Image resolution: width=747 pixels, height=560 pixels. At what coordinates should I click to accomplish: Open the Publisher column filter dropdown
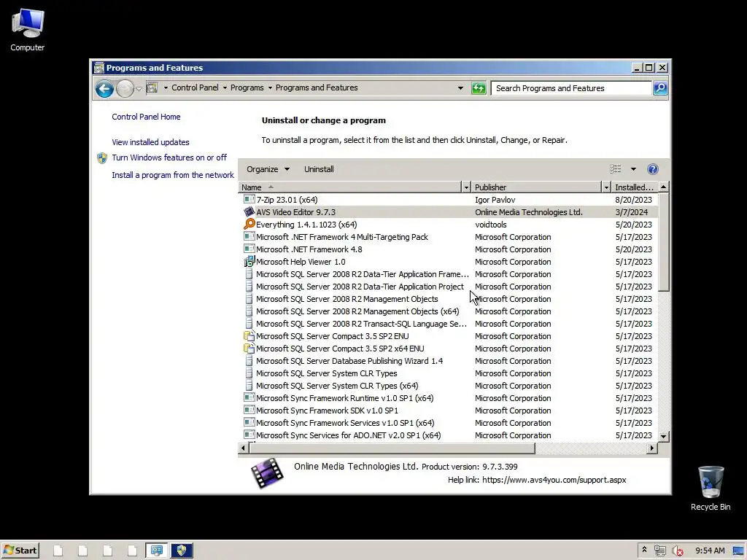(x=606, y=187)
